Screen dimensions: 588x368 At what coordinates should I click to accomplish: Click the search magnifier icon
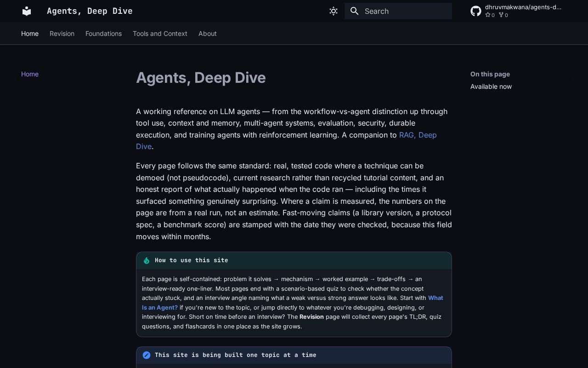354,11
